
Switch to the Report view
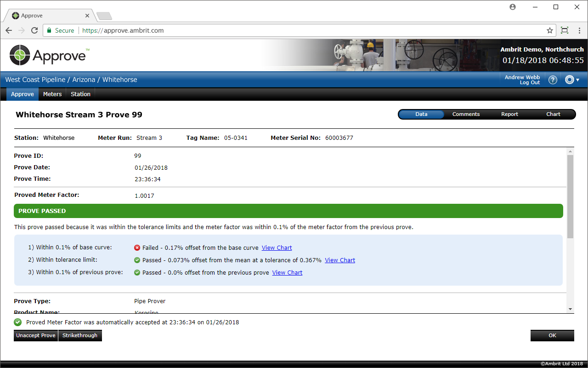coord(509,114)
